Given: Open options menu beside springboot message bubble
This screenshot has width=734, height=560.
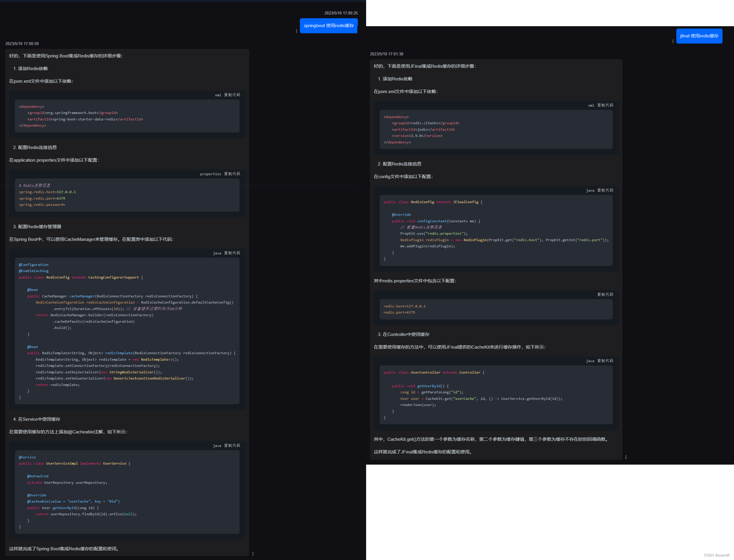Looking at the screenshot, I should [296, 31].
